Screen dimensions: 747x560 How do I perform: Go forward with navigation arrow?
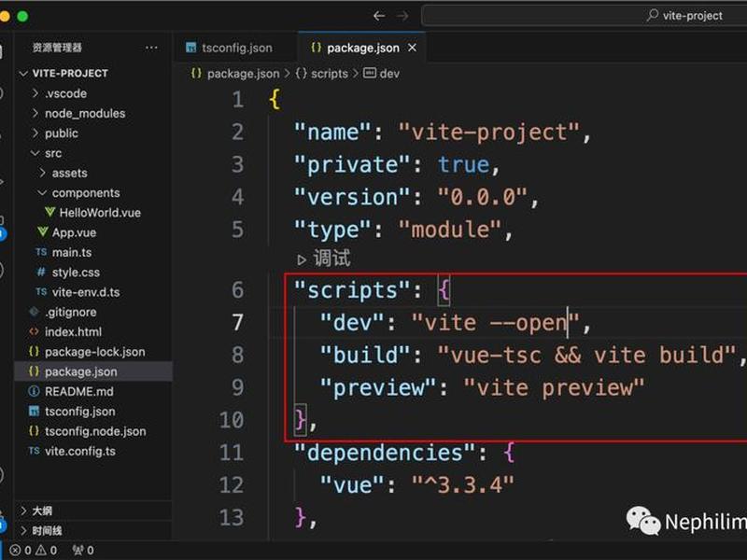(402, 16)
